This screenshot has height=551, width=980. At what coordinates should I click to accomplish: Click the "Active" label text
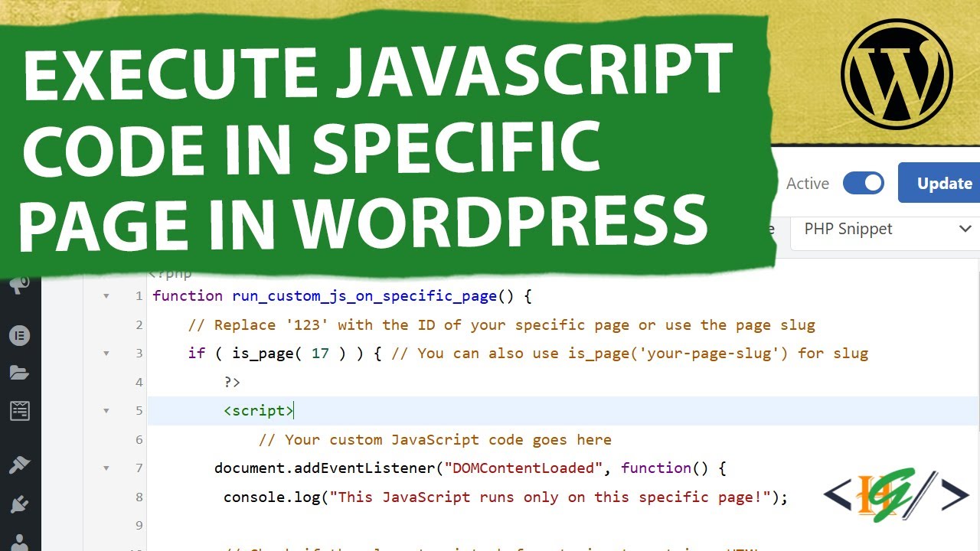808,184
